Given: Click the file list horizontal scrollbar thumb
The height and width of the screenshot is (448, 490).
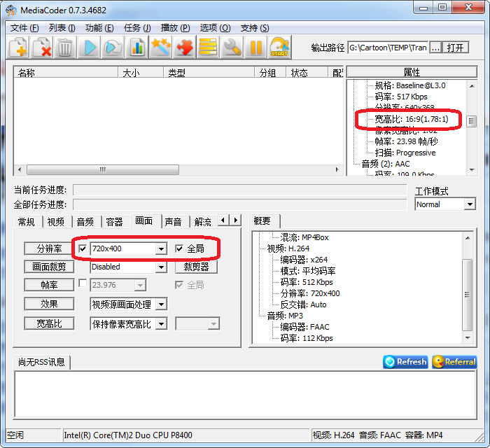Looking at the screenshot, I should point(103,169).
